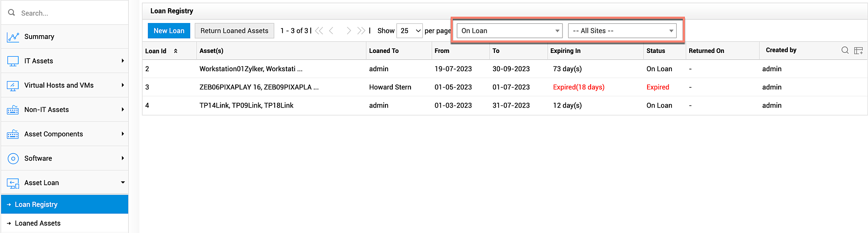Go to the next page arrow
Image resolution: width=868 pixels, height=233 pixels.
click(349, 31)
